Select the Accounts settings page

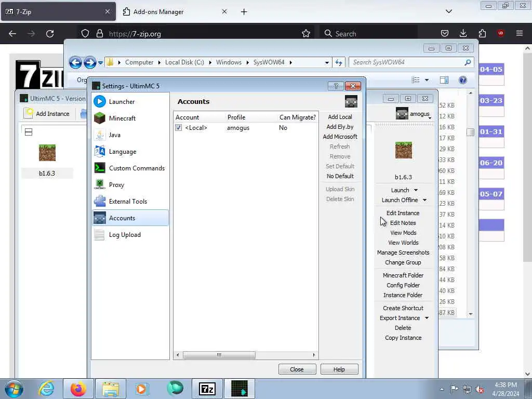click(130, 218)
